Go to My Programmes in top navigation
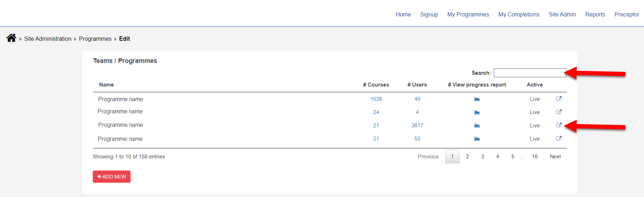Viewport: 644px width, 197px height. click(468, 14)
